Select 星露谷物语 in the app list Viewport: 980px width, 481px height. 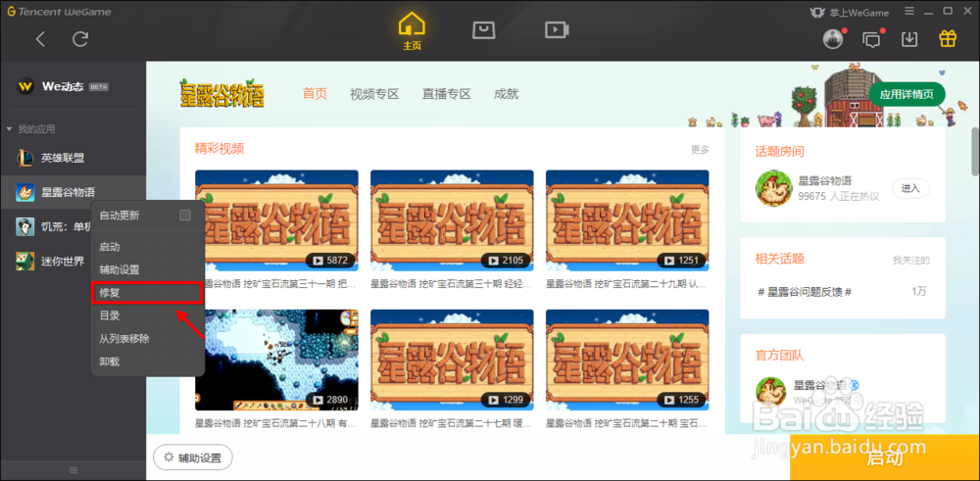pos(73,192)
